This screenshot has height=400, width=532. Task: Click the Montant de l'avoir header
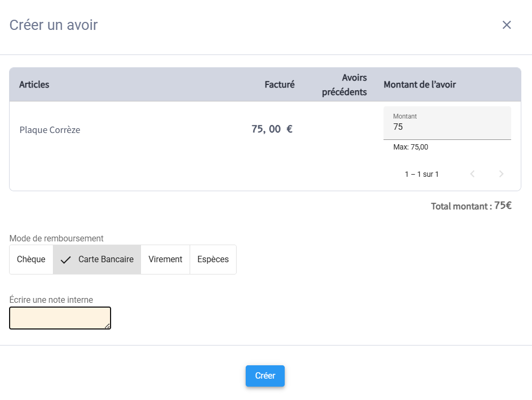click(419, 84)
